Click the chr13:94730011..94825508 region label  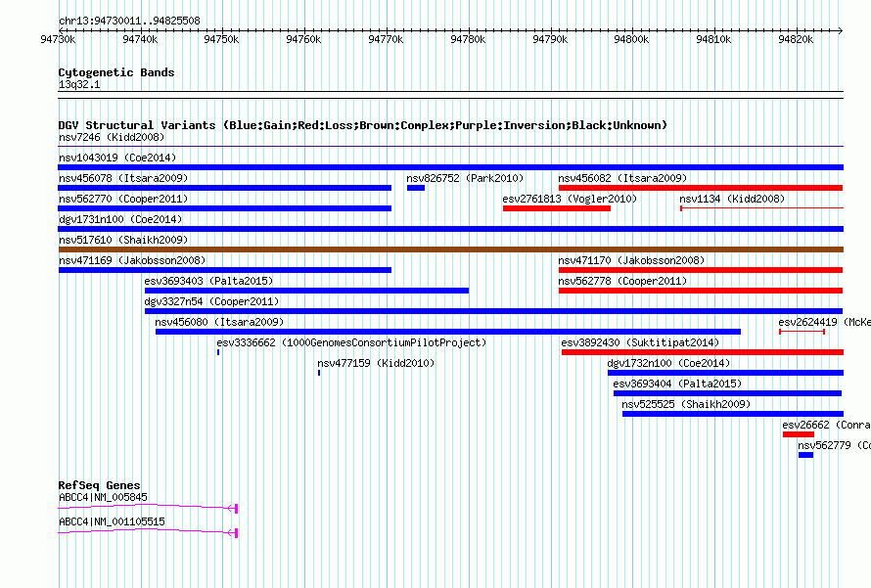[x=129, y=21]
